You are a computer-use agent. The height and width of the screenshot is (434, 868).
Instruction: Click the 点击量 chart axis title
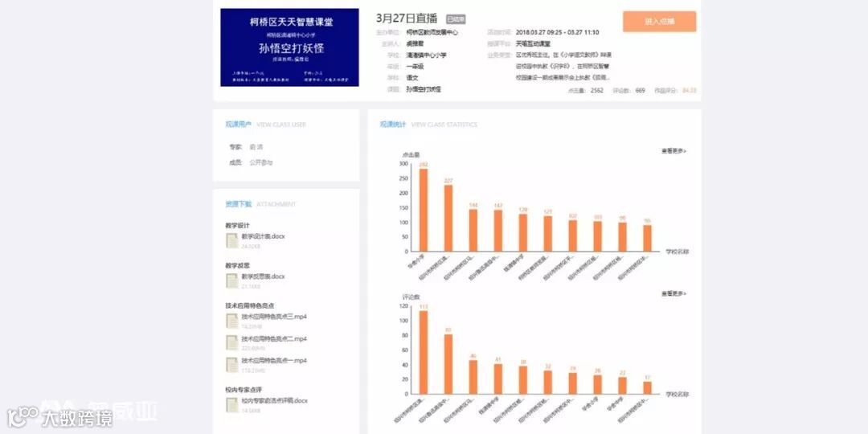point(410,154)
